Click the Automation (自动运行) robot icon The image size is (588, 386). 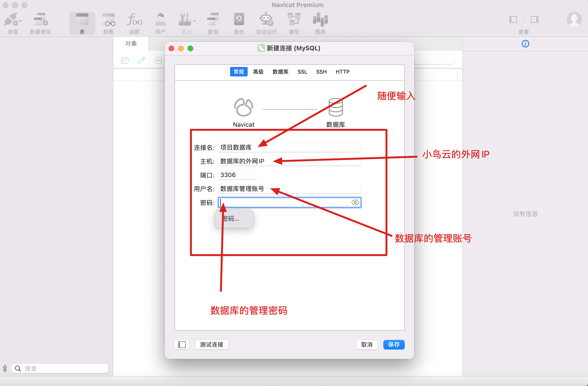[266, 19]
